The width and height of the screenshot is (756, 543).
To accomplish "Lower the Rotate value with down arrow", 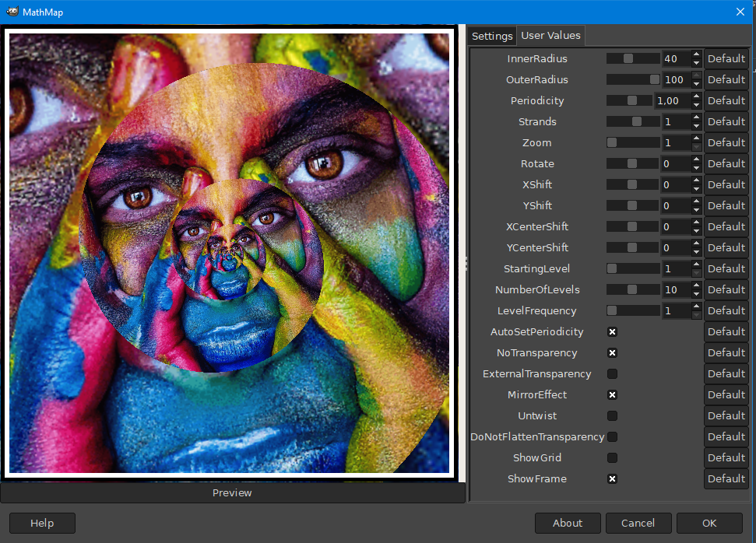I will [x=696, y=168].
